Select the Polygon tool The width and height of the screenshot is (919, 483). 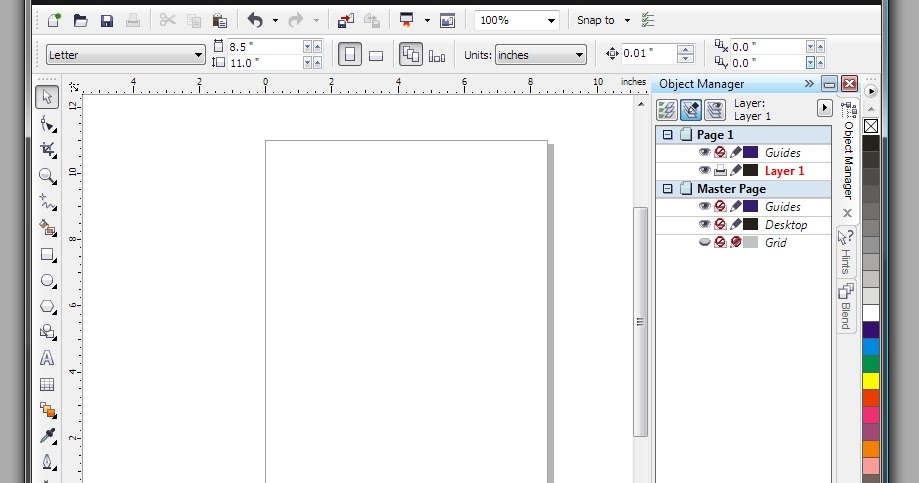(47, 306)
